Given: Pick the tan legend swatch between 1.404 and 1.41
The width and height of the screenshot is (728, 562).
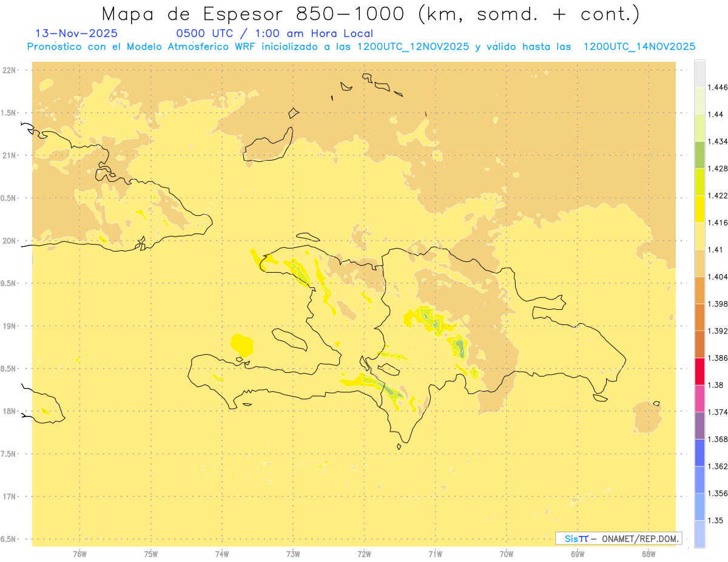Looking at the screenshot, I should click(699, 263).
